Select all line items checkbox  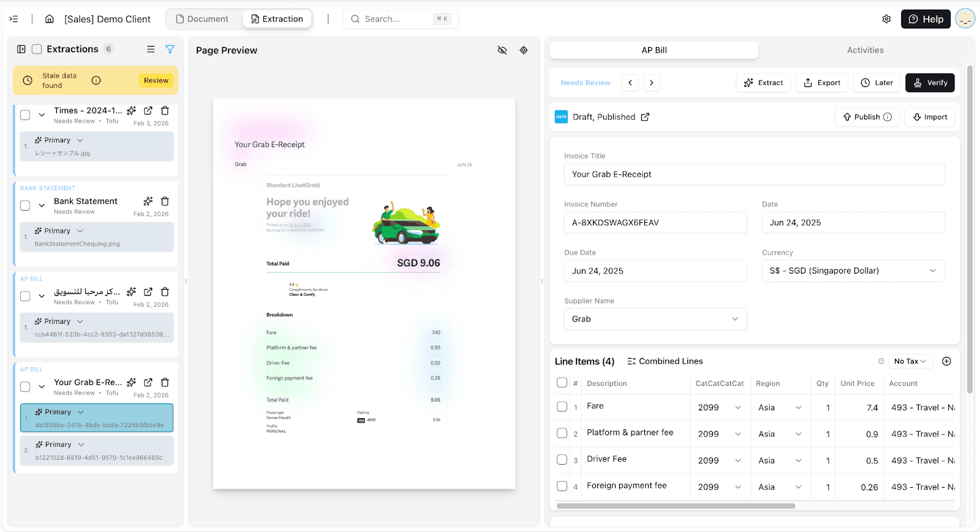[562, 383]
